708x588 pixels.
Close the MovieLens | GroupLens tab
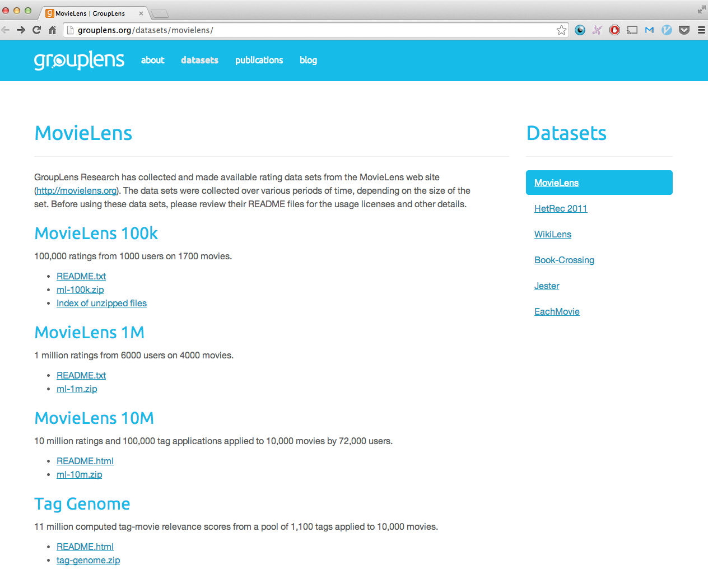click(x=141, y=13)
